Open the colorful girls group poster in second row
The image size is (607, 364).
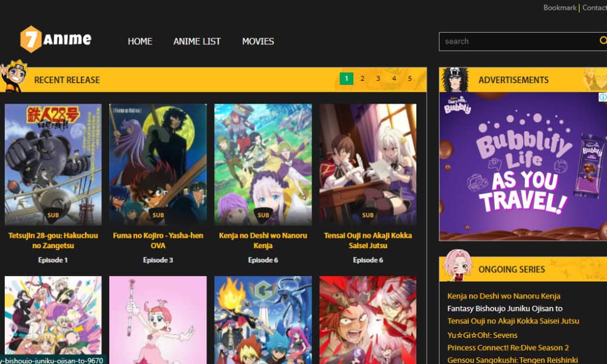pos(53,320)
